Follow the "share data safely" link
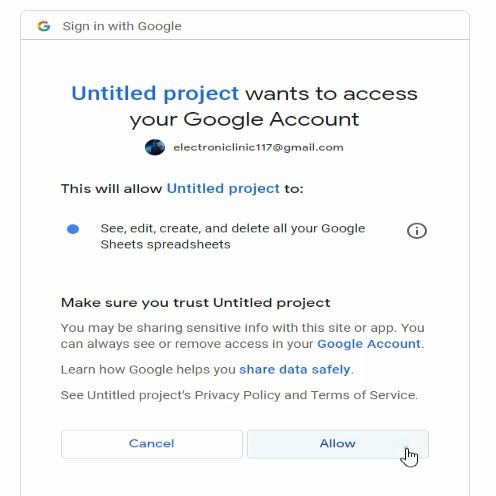The width and height of the screenshot is (496, 496). coord(295,369)
